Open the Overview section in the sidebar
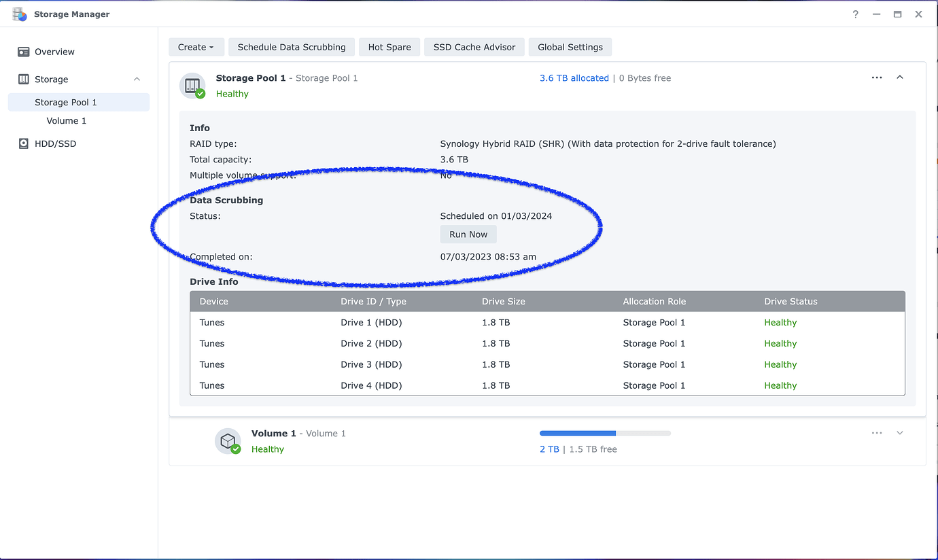This screenshot has width=938, height=560. (x=56, y=52)
